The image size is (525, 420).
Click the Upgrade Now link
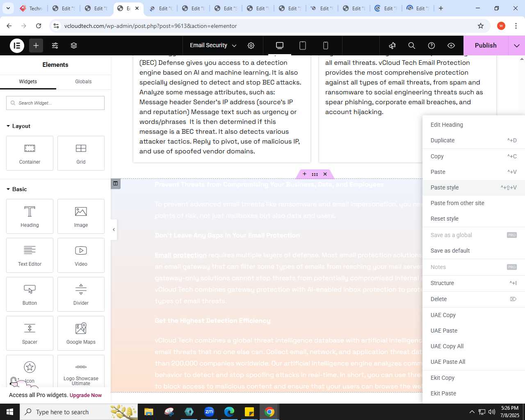(86, 395)
